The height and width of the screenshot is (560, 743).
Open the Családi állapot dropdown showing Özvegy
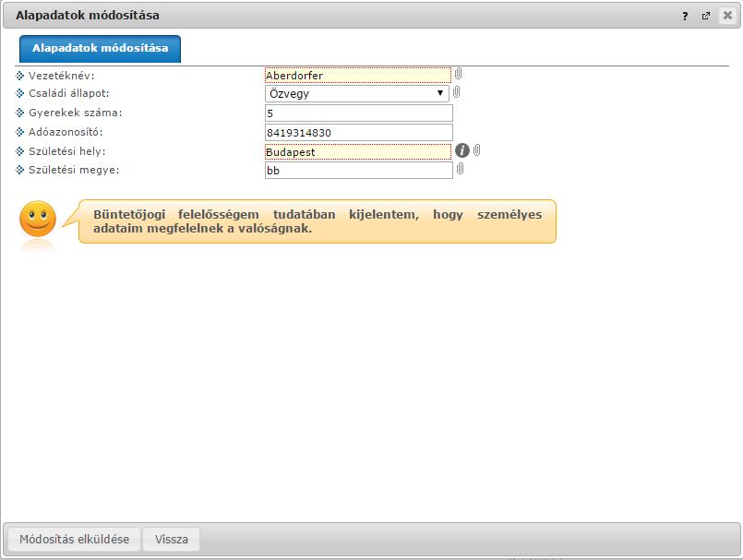[x=357, y=93]
